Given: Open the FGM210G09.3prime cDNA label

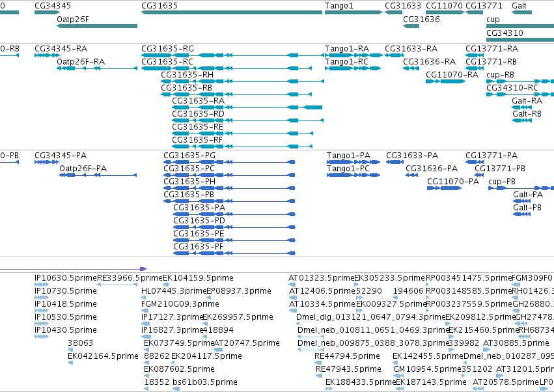Looking at the screenshot, I should click(180, 304).
